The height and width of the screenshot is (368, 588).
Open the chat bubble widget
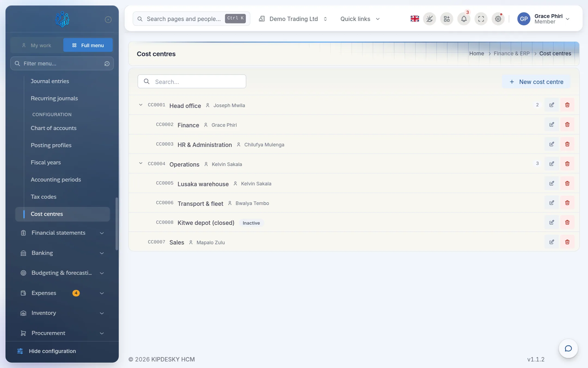[x=568, y=348]
